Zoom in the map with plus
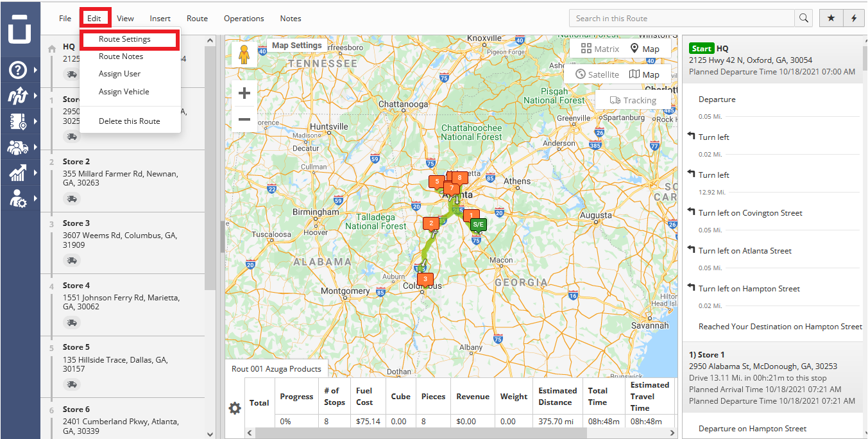Viewport: 868px width, 439px height. click(244, 94)
